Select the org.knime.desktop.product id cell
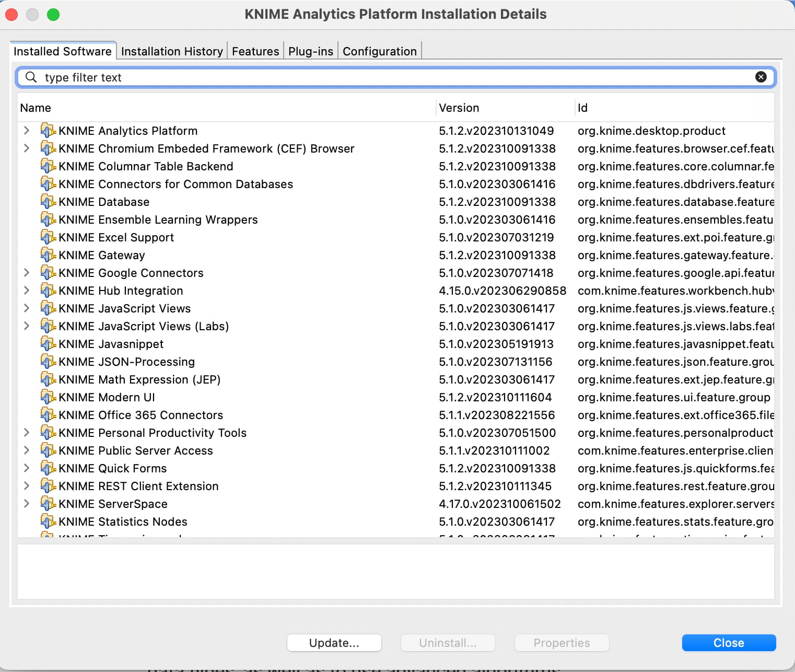 click(x=651, y=131)
